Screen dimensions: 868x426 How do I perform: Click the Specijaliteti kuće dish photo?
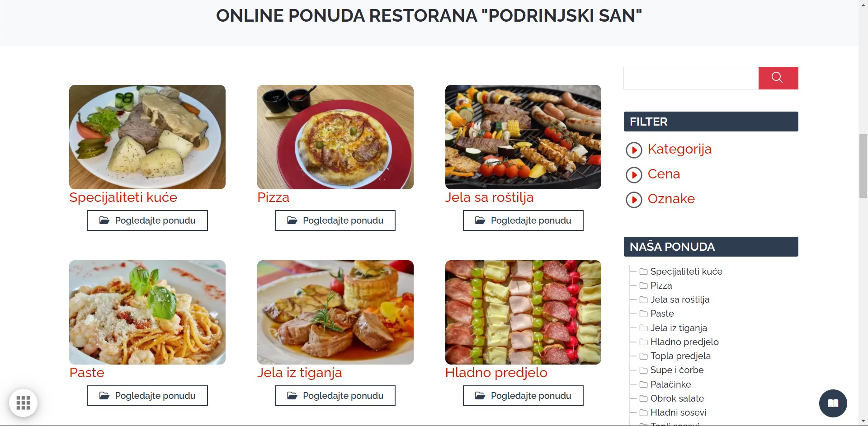(147, 137)
